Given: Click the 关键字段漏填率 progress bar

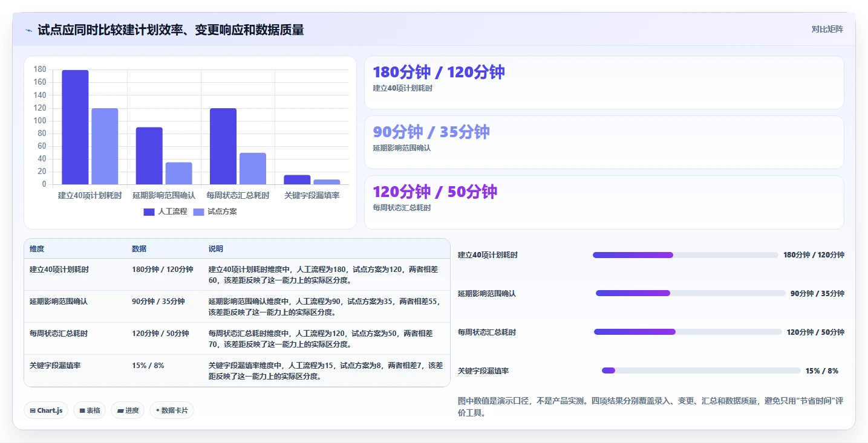Looking at the screenshot, I should pyautogui.click(x=701, y=370).
